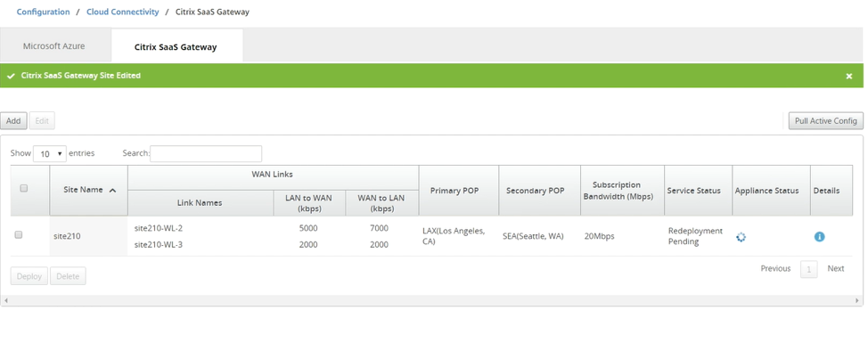Click the site210 site name cell

[x=88, y=236]
